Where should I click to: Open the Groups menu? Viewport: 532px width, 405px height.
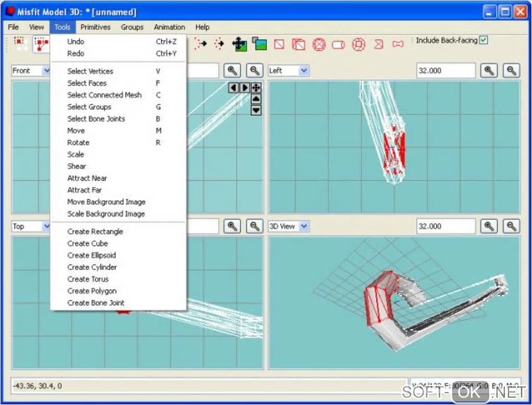132,27
